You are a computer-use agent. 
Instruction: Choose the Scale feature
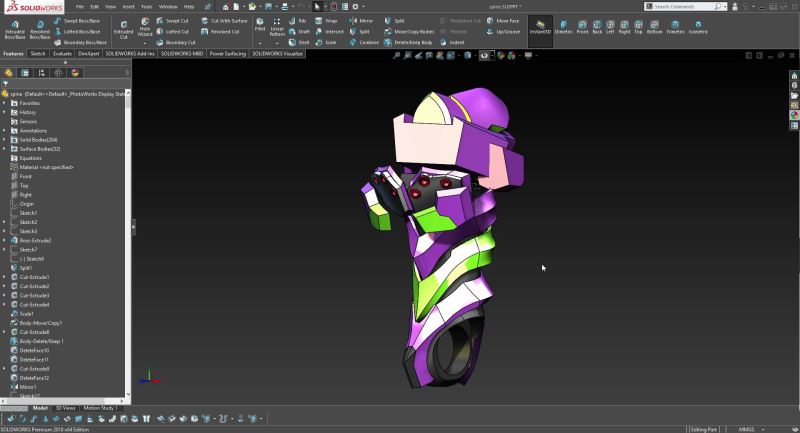(x=326, y=42)
